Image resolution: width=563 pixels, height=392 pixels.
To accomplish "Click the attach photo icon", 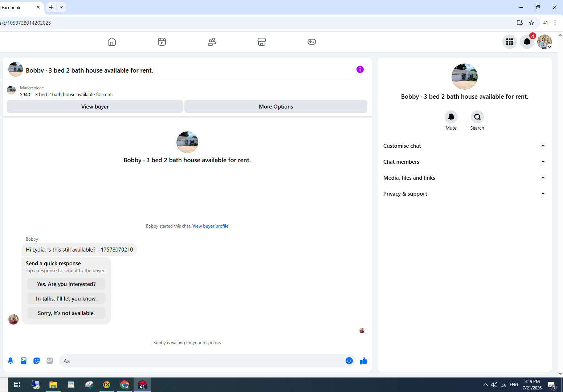I will (24, 361).
